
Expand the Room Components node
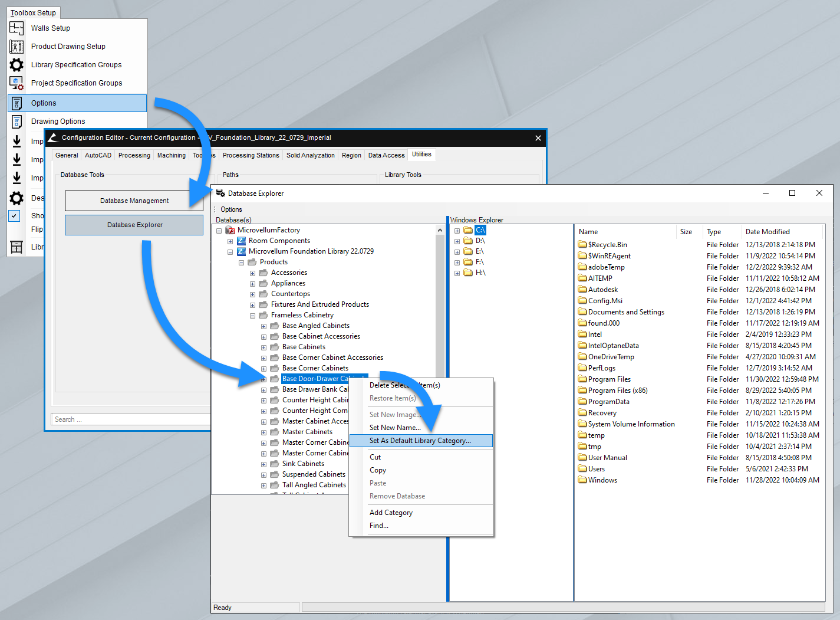(x=230, y=241)
